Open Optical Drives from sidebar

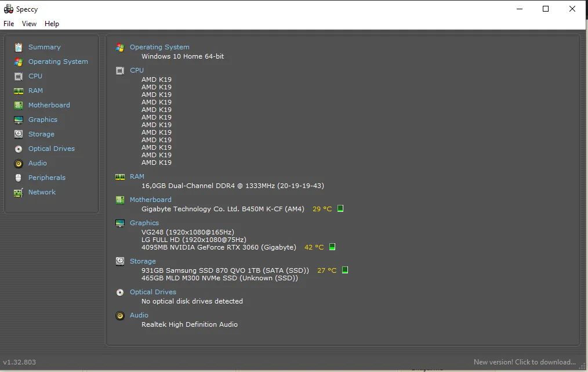52,149
